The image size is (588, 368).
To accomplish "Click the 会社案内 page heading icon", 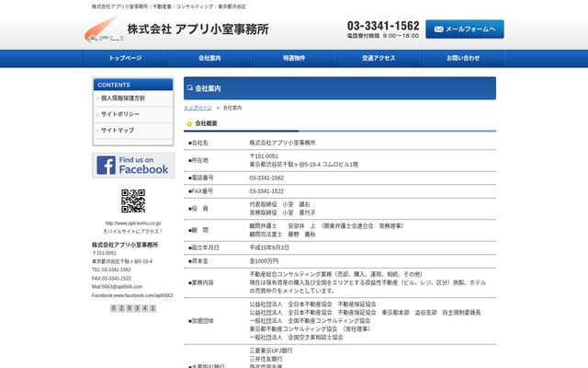I will [190, 88].
